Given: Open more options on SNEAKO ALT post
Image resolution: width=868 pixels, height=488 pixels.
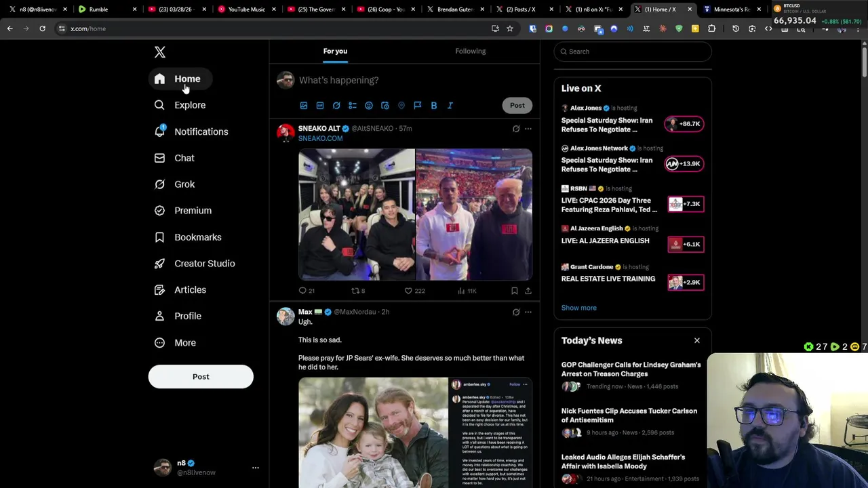Looking at the screenshot, I should click(528, 129).
